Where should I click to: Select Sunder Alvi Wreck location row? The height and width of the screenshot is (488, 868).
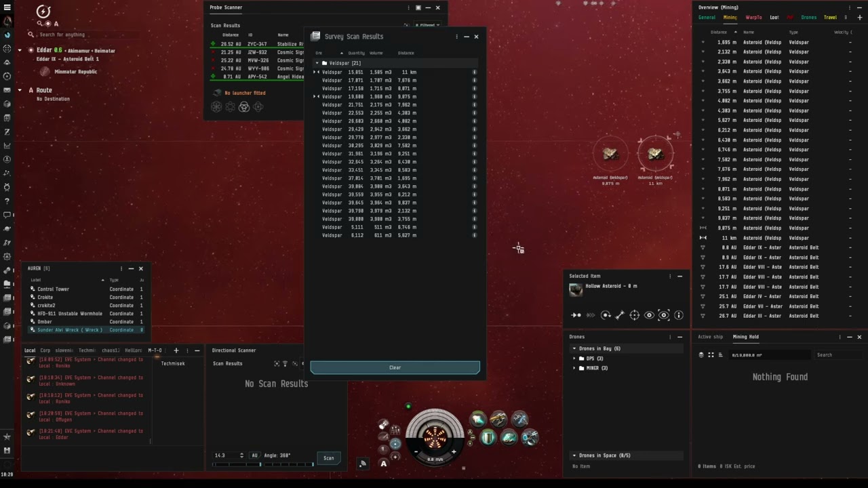click(85, 330)
